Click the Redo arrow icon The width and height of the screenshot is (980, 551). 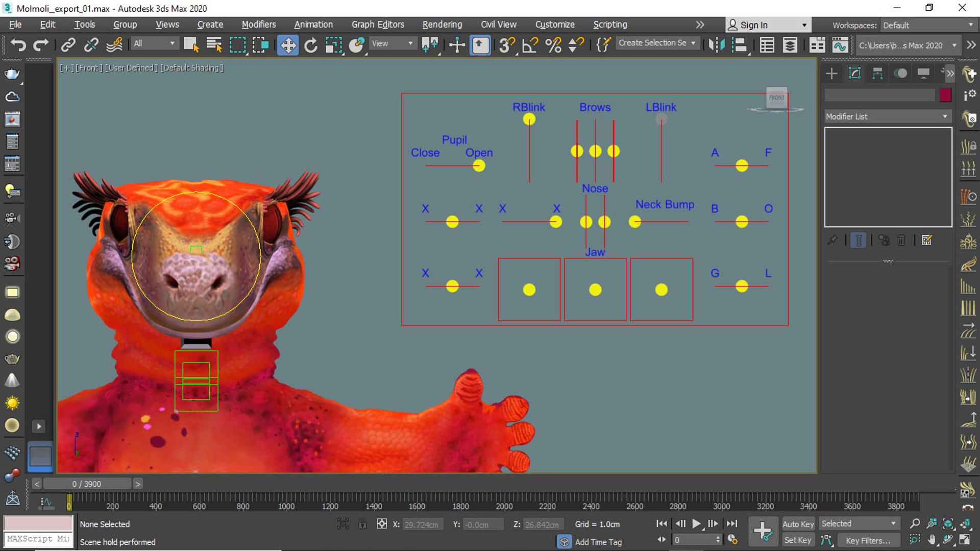tap(41, 45)
